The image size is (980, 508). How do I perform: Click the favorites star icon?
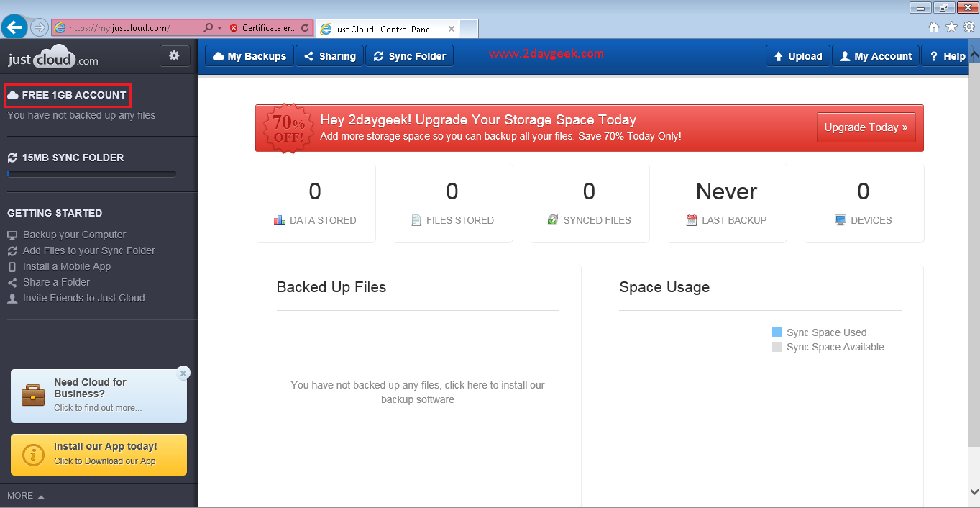pos(951,27)
